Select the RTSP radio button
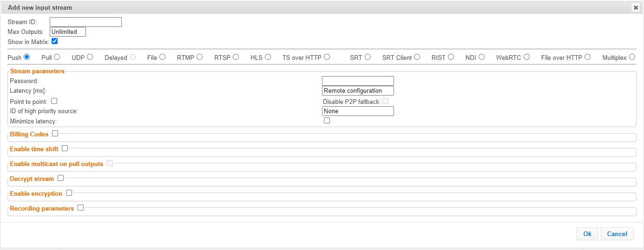 click(236, 57)
